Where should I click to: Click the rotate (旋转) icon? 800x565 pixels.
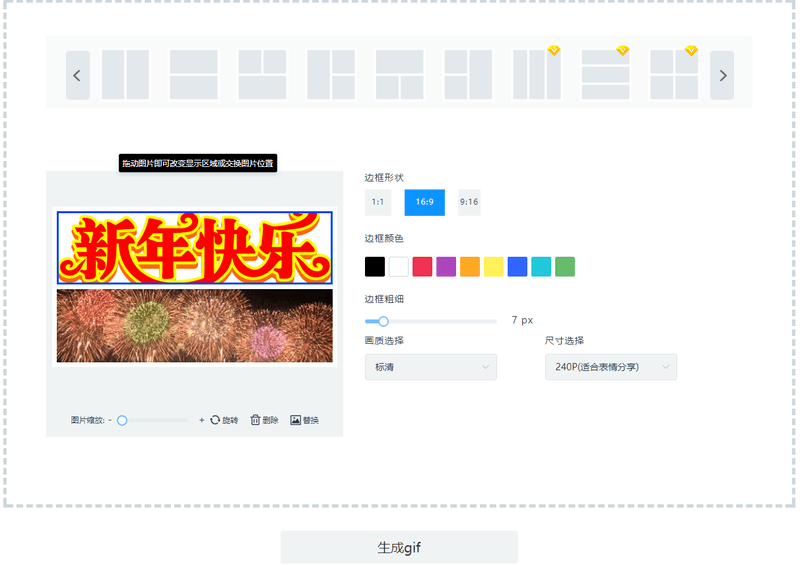[215, 420]
